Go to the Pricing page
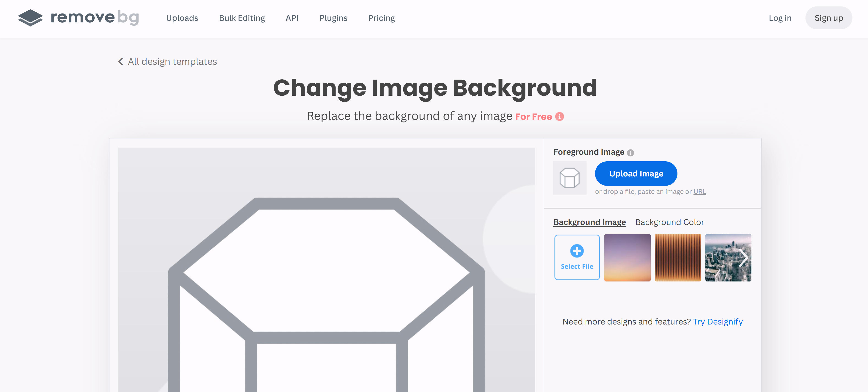This screenshot has width=868, height=392. (381, 18)
